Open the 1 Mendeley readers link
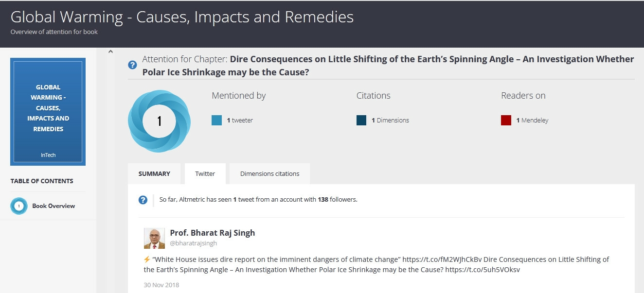 [x=532, y=121]
